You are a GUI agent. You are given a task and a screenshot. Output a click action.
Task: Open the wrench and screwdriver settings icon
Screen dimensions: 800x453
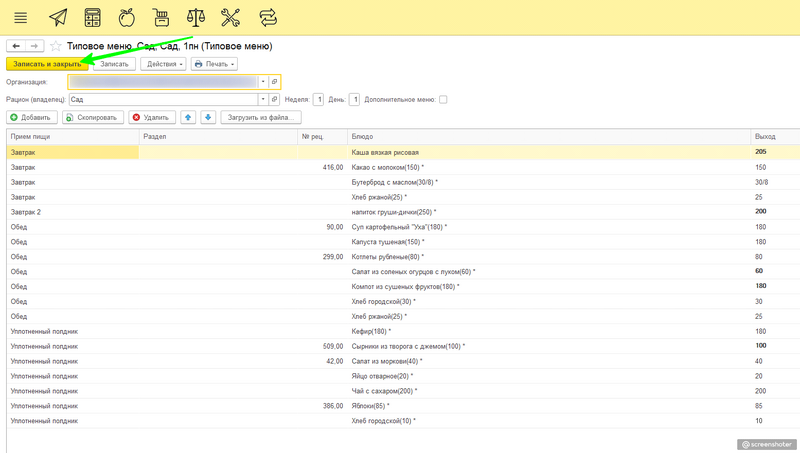pos(230,18)
